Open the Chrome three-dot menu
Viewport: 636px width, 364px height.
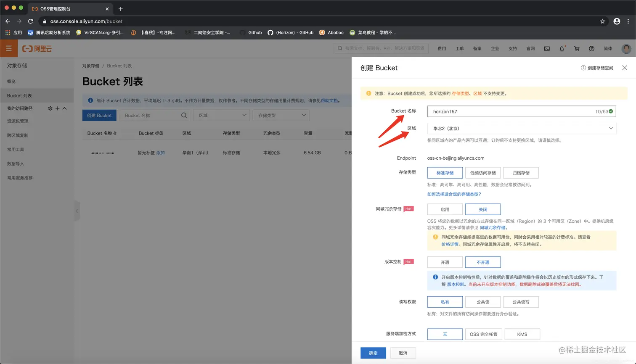point(628,21)
